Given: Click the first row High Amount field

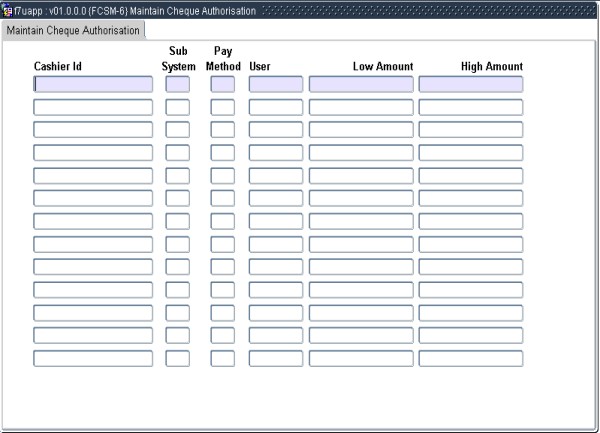Looking at the screenshot, I should pyautogui.click(x=470, y=84).
